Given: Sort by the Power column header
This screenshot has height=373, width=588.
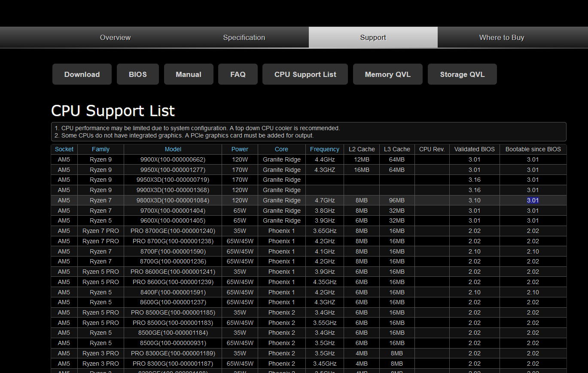Looking at the screenshot, I should click(240, 149).
